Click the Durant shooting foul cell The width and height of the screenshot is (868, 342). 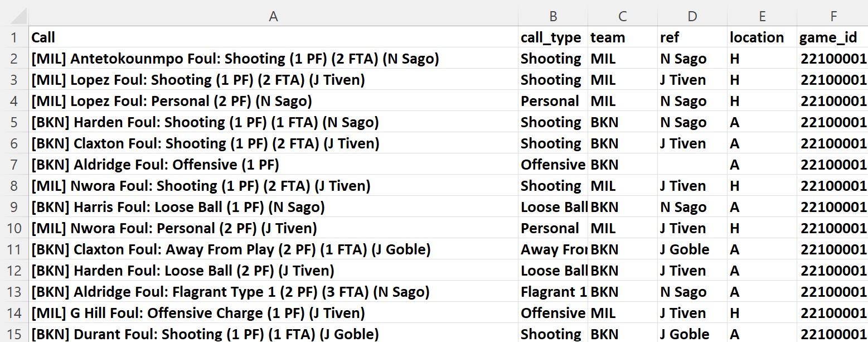tap(205, 334)
